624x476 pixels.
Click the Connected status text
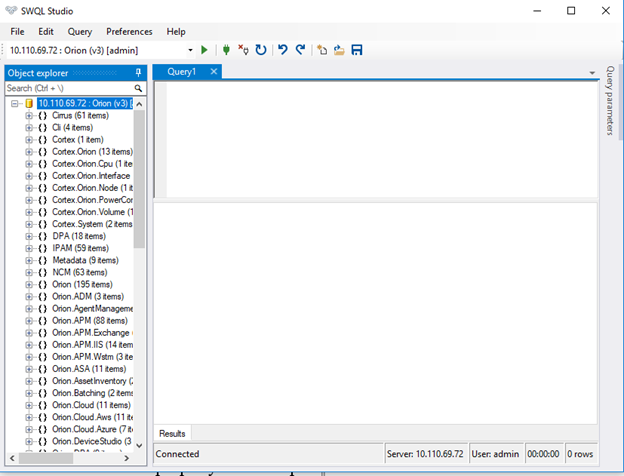pos(177,454)
